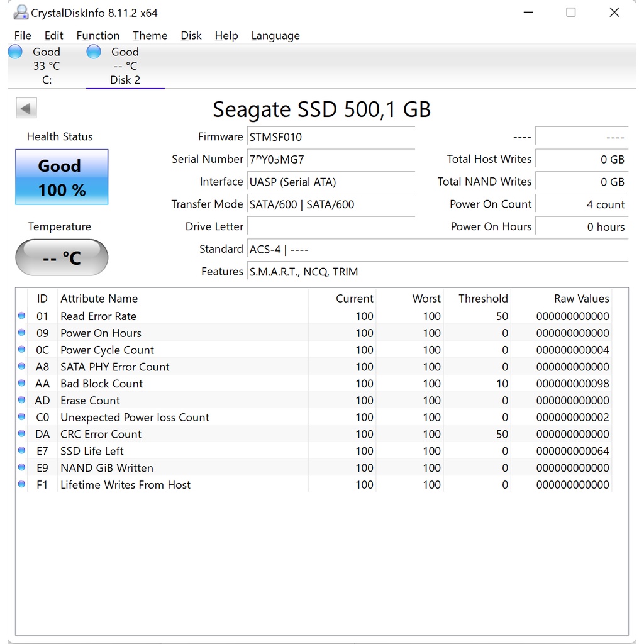Click the status dot for Power Cycle Count

click(22, 349)
